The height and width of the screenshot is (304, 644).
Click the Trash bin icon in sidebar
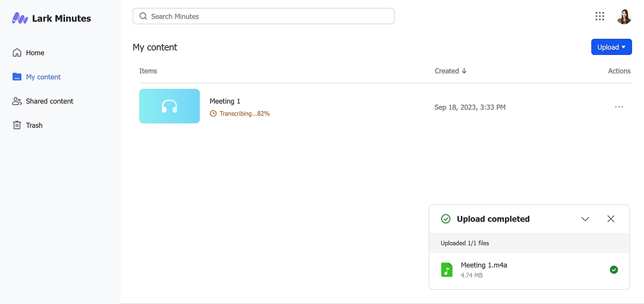(x=17, y=125)
